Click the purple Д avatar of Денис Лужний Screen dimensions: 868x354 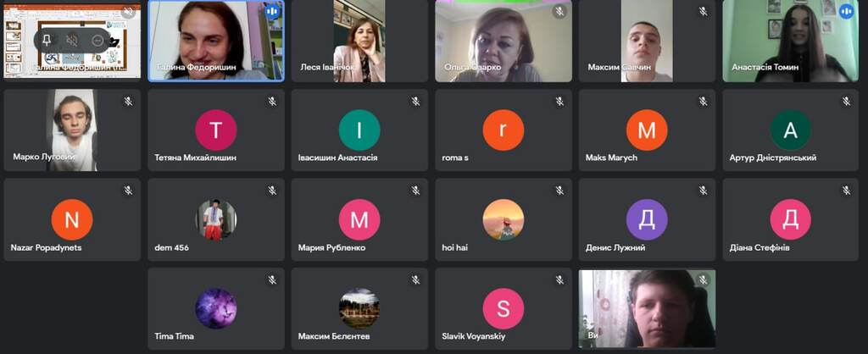coord(647,220)
